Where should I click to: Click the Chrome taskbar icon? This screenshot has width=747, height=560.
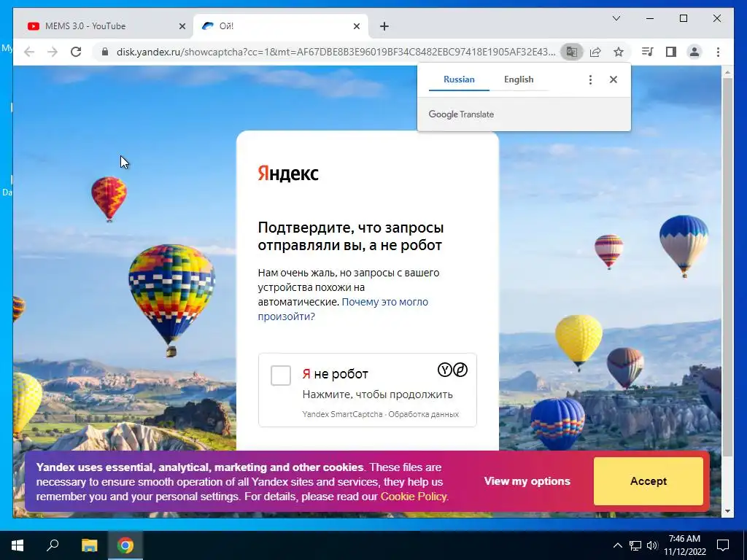pos(125,545)
